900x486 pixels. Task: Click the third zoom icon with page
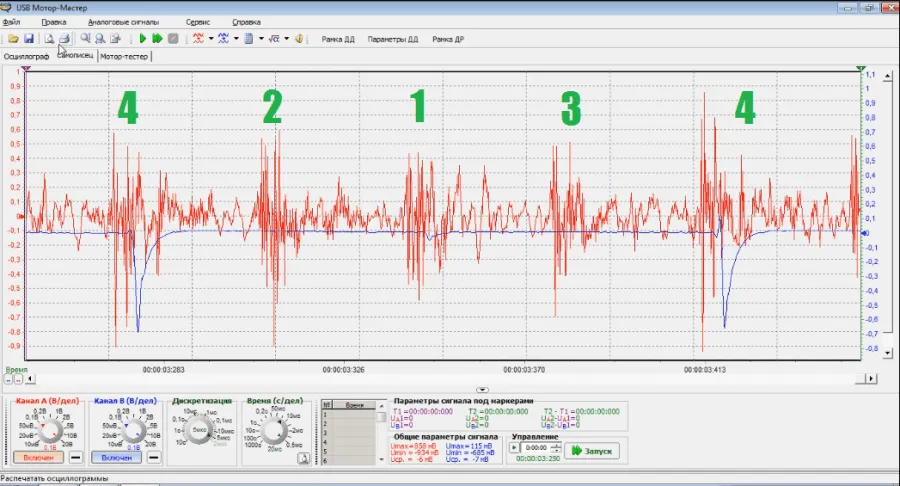click(115, 38)
